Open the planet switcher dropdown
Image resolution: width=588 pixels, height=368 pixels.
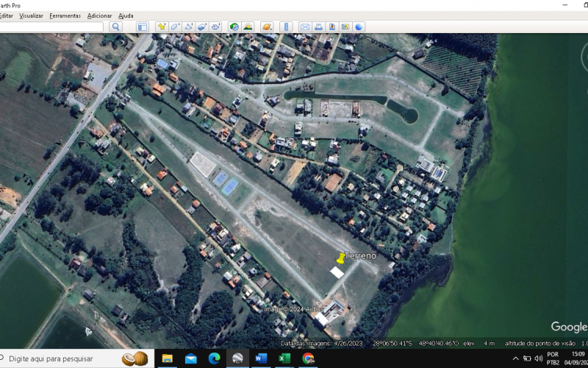267,27
